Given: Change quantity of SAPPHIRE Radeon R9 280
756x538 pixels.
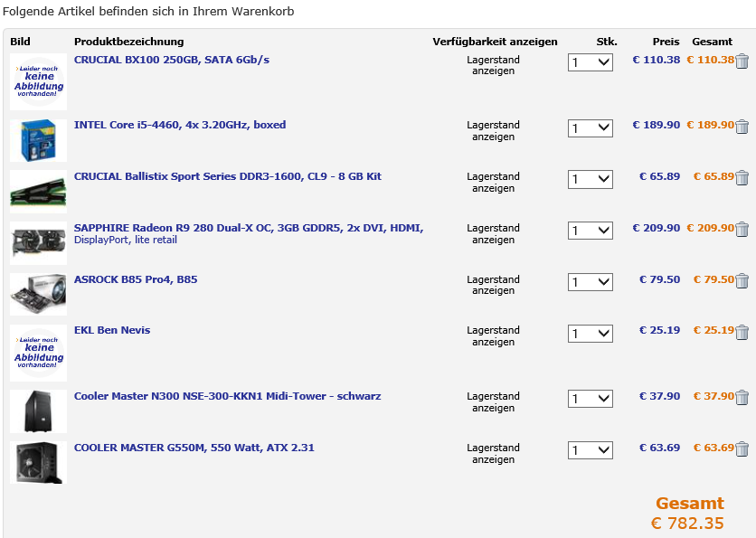Looking at the screenshot, I should [x=591, y=231].
